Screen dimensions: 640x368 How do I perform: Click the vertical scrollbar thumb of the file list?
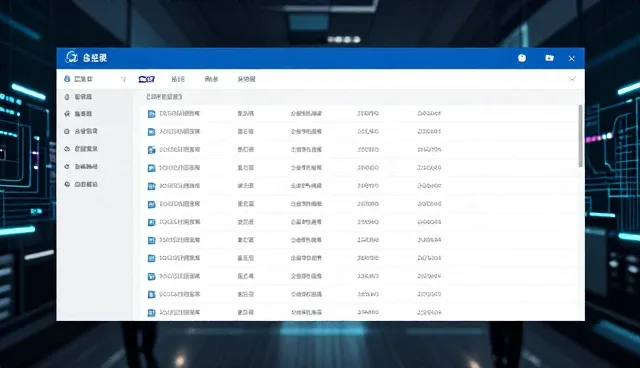click(580, 136)
